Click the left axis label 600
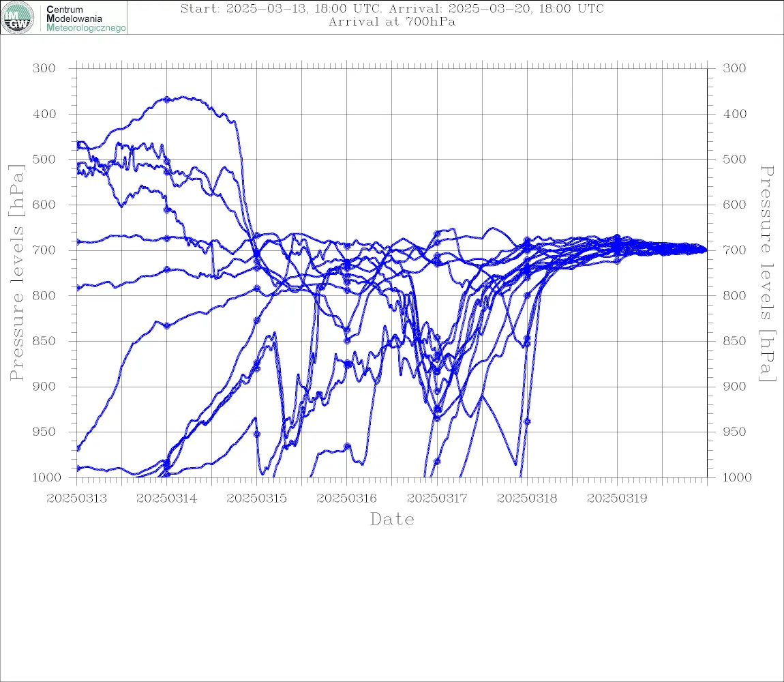784x682 pixels. coord(44,205)
